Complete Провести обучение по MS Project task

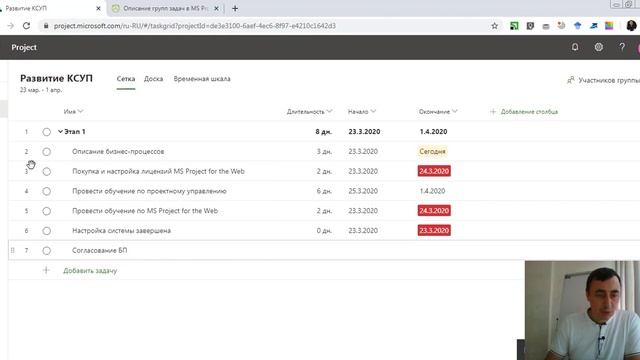click(x=47, y=211)
